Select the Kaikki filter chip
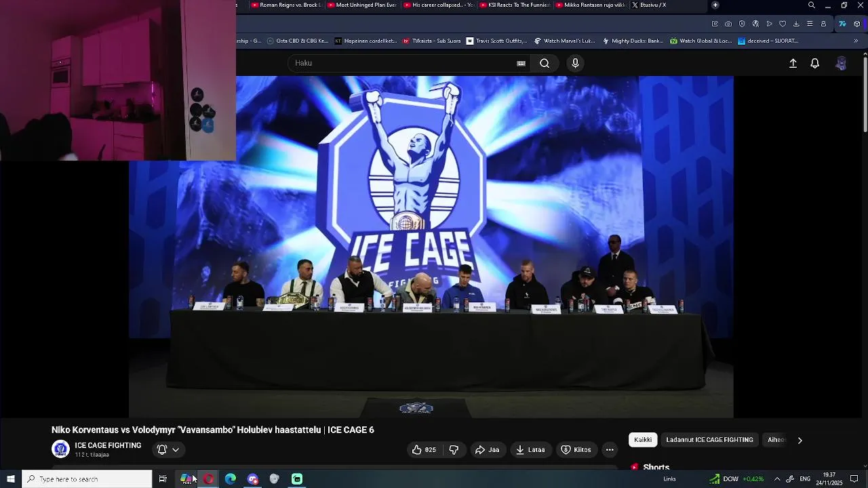Image resolution: width=868 pixels, height=488 pixels. point(643,440)
